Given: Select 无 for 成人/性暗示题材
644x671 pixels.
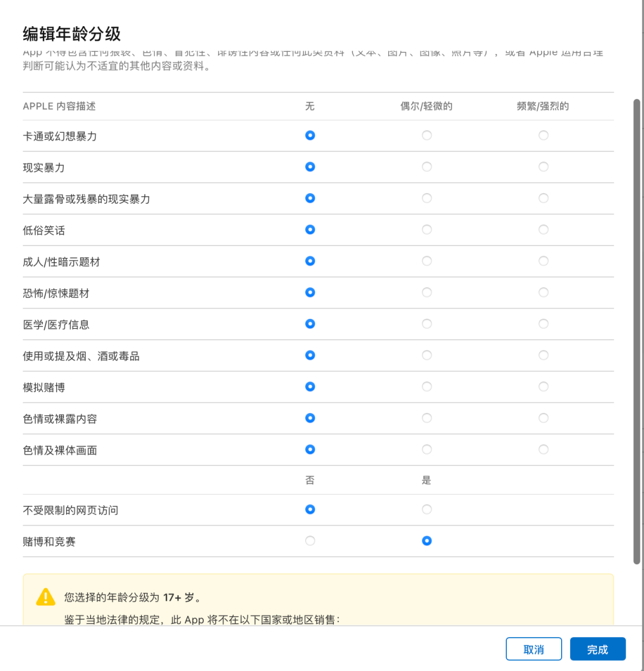Looking at the screenshot, I should (x=310, y=261).
